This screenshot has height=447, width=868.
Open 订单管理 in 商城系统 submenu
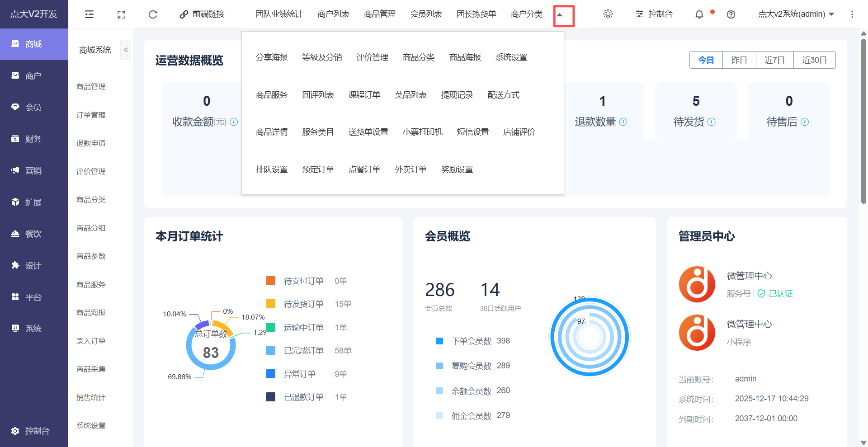pyautogui.click(x=91, y=115)
